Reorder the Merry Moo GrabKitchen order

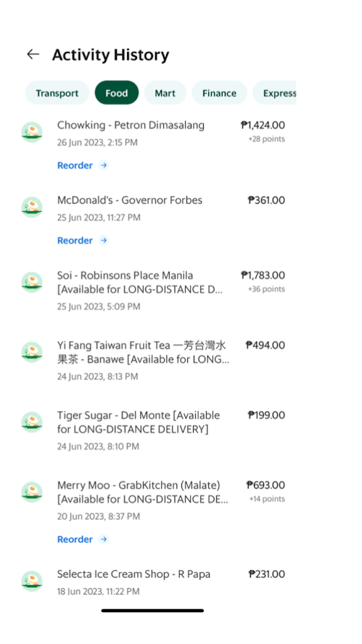[x=82, y=540]
